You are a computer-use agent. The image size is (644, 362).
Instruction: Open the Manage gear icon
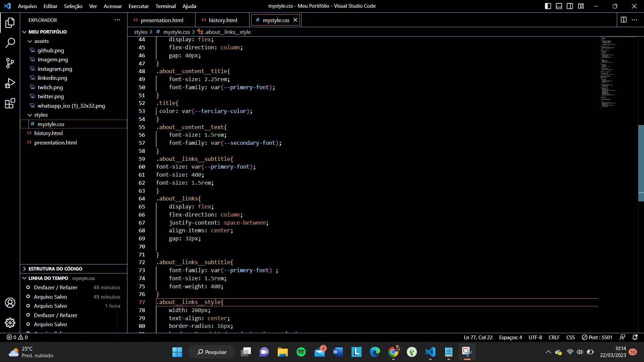click(10, 323)
